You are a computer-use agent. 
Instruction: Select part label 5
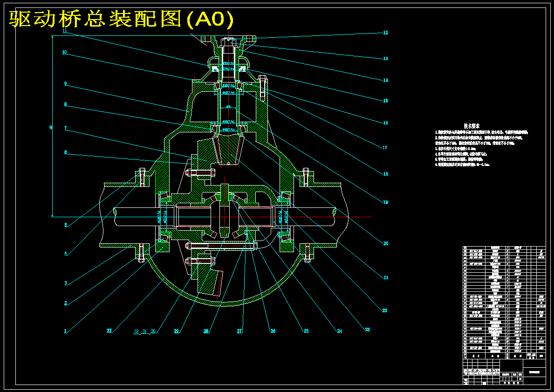66,225
